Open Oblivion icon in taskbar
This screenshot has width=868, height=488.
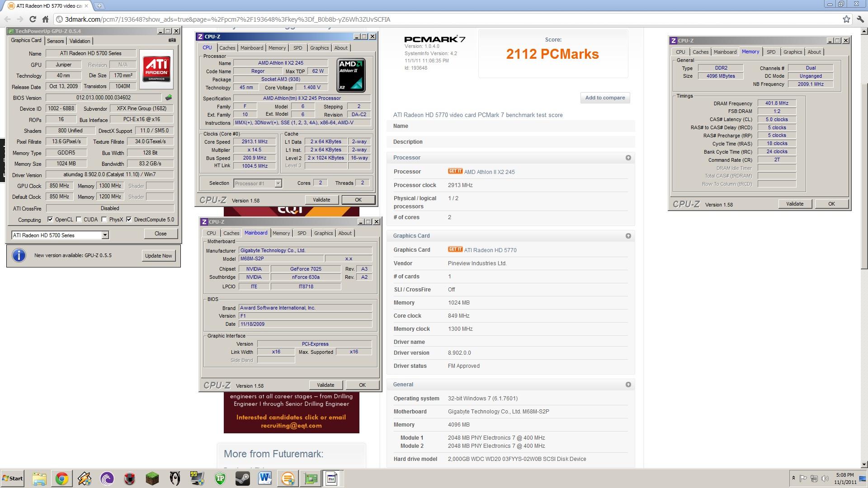click(175, 479)
